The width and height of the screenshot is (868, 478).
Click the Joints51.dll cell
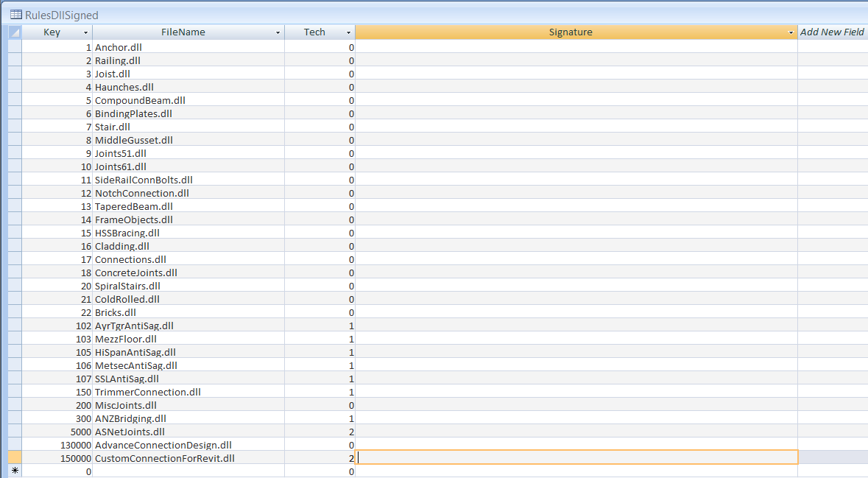(x=188, y=153)
